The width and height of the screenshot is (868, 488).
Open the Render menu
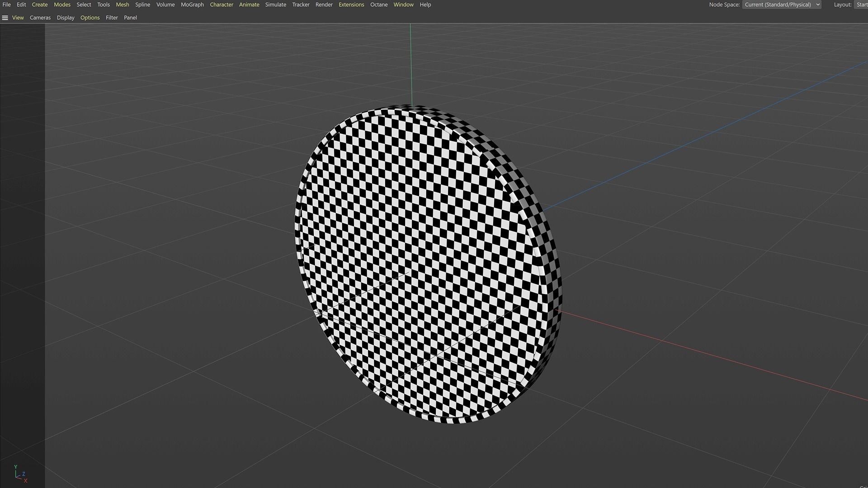[324, 5]
